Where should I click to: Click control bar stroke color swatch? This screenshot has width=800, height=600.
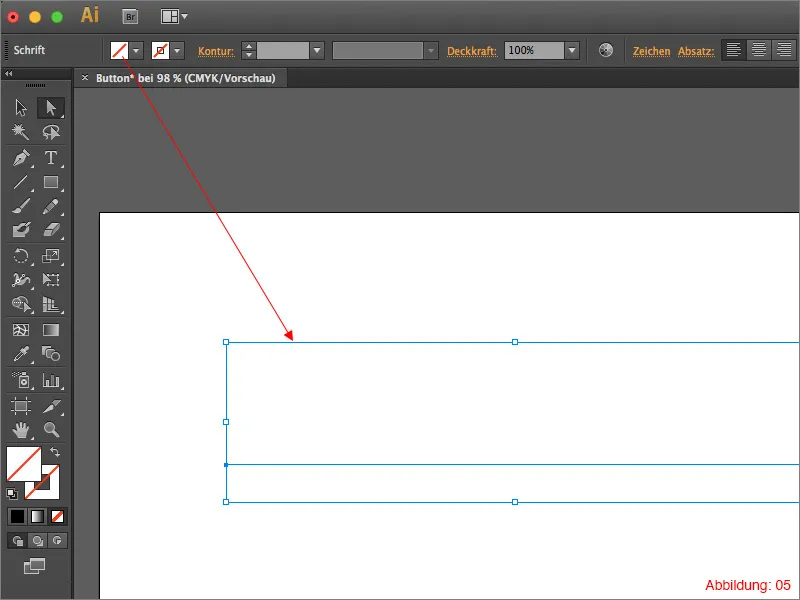pyautogui.click(x=160, y=51)
